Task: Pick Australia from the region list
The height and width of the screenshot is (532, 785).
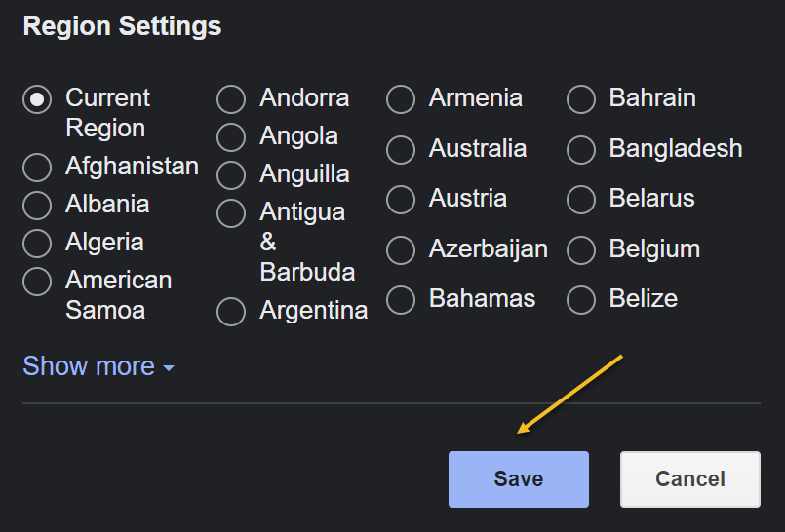Action: click(401, 150)
